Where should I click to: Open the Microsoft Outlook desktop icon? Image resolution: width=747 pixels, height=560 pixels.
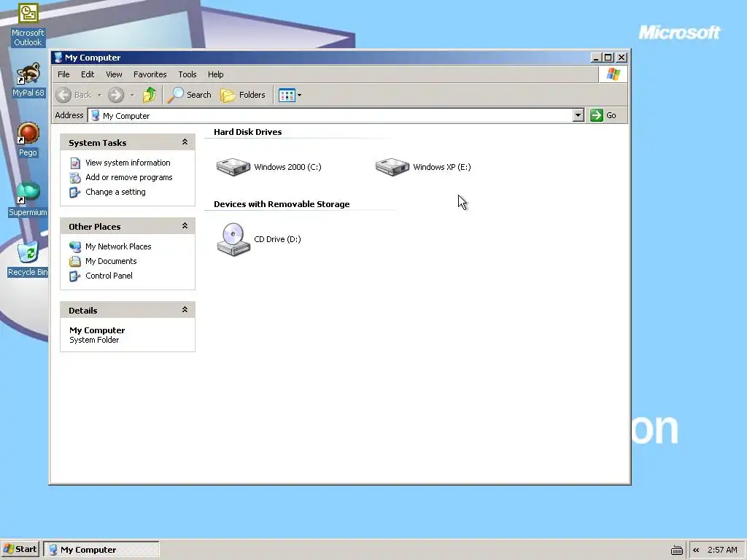28,25
